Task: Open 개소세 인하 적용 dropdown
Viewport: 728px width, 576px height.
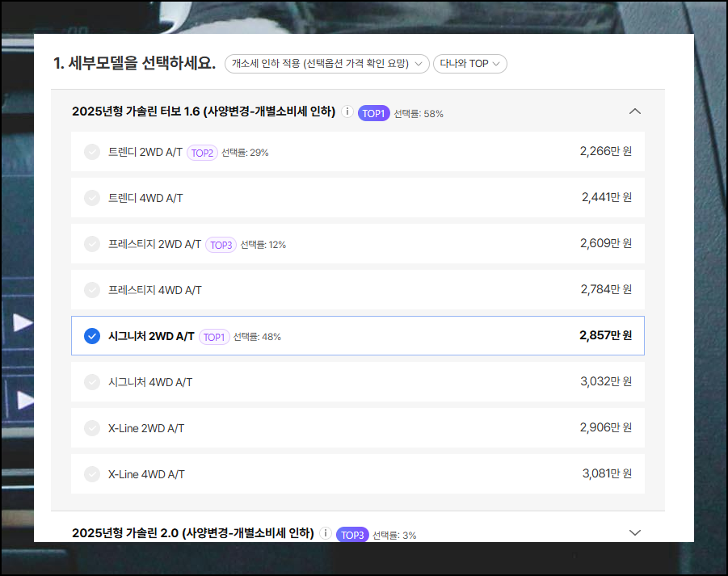Action: coord(327,64)
